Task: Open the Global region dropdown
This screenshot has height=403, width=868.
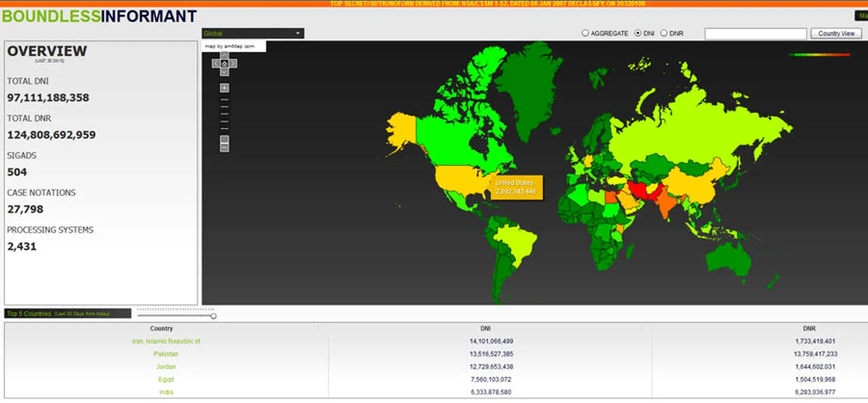Action: [253, 33]
